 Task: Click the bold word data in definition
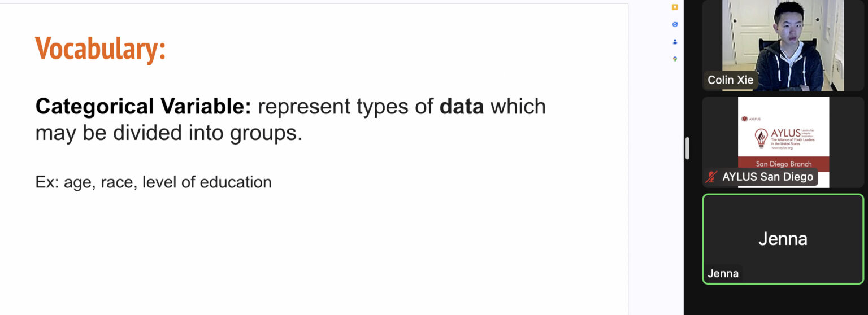click(x=462, y=106)
